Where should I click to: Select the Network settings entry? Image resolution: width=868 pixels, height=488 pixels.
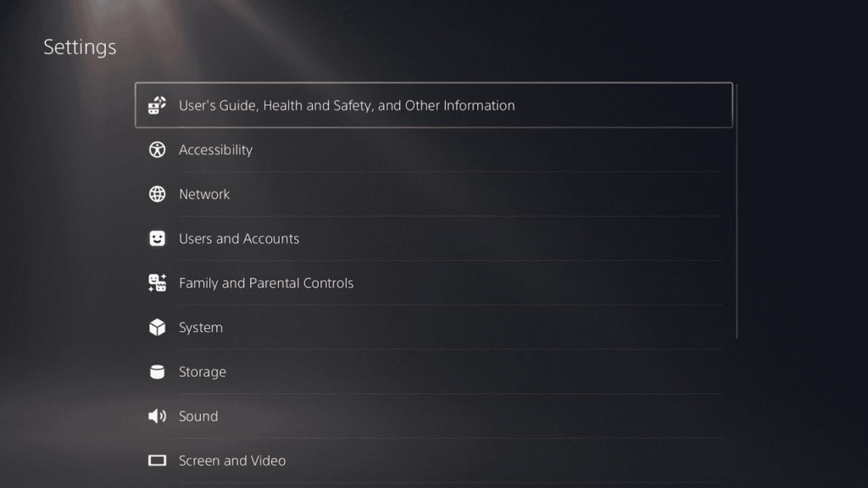tap(204, 194)
